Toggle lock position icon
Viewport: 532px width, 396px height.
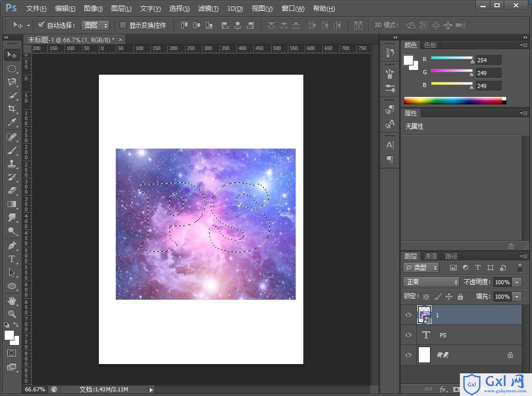click(449, 297)
